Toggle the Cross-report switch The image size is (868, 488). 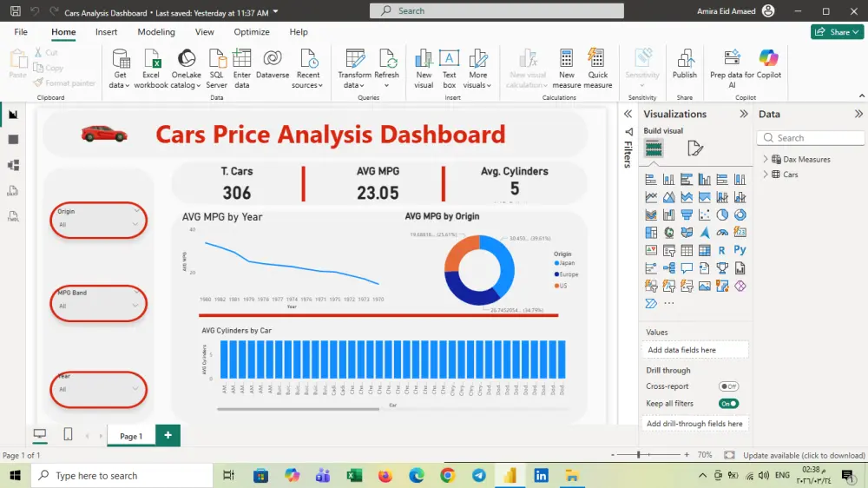click(x=728, y=386)
